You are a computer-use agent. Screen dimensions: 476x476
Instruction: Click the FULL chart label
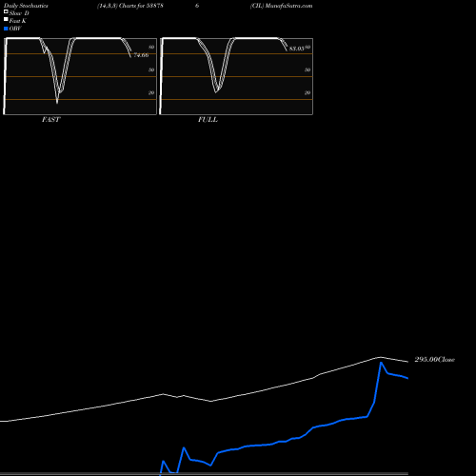tap(208, 120)
